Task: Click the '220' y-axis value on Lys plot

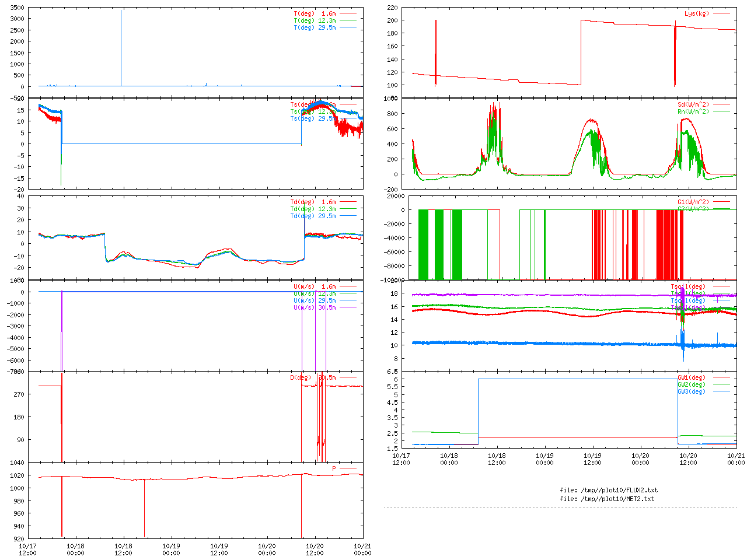Action: 392,8
